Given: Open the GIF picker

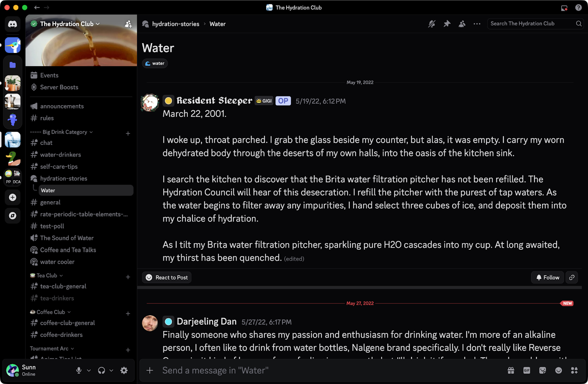Looking at the screenshot, I should [x=527, y=370].
